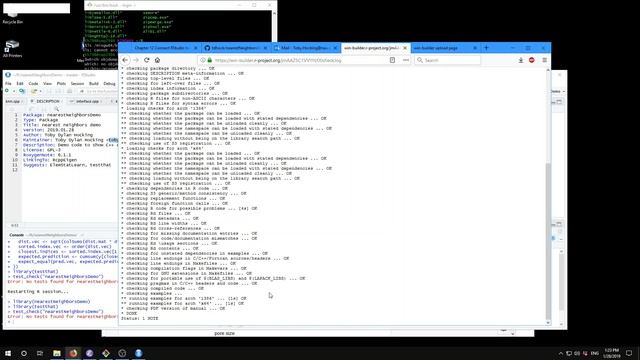Click the win-builder URL address bar
Image resolution: width=640 pixels, height=360 pixels.
[304, 60]
